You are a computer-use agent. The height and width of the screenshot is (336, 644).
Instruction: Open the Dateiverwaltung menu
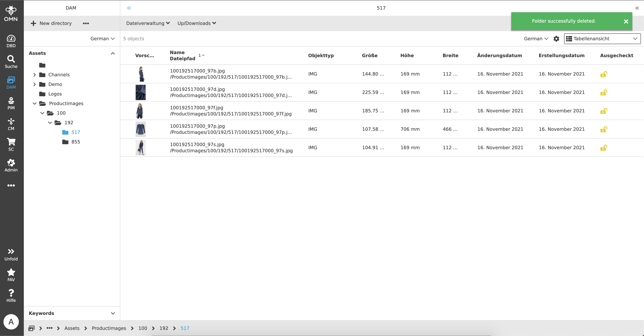coord(148,23)
